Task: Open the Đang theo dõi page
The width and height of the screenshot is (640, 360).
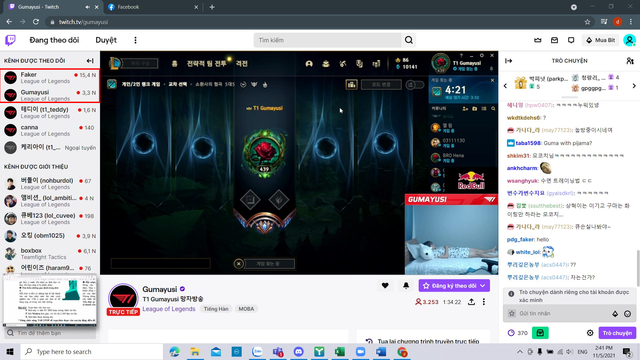Action: (x=54, y=40)
